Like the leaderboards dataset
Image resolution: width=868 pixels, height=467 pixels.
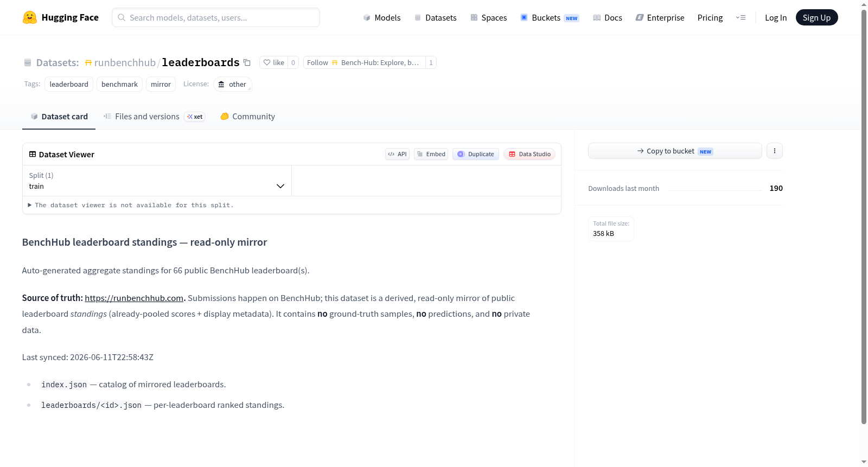[273, 62]
